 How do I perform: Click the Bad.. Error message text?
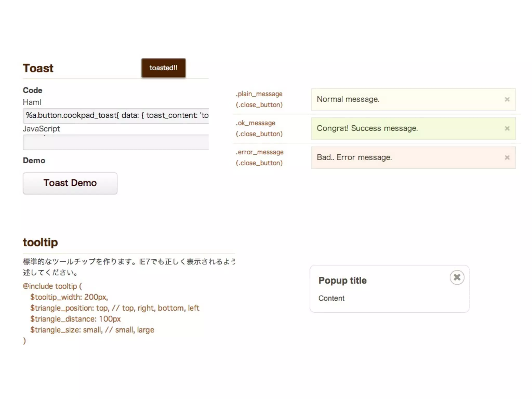click(x=354, y=158)
